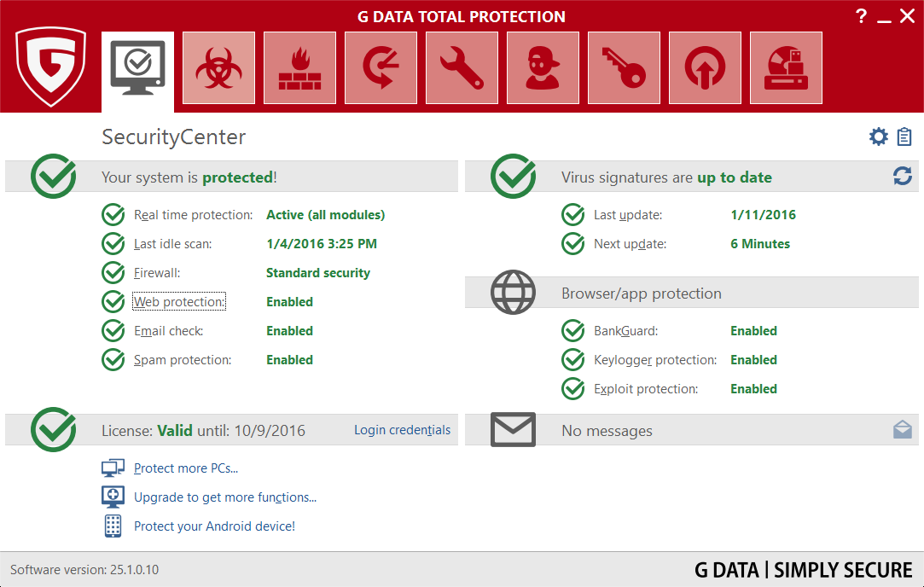Click the Upgrade functions monitor-plus icon
This screenshot has width=924, height=587.
coord(113,497)
